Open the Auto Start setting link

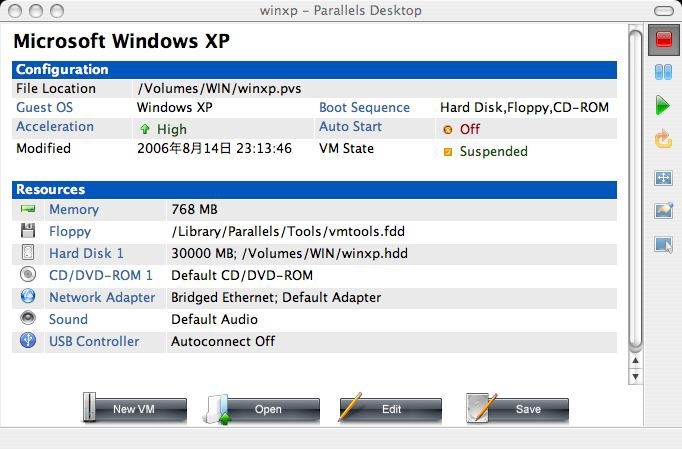pos(350,127)
